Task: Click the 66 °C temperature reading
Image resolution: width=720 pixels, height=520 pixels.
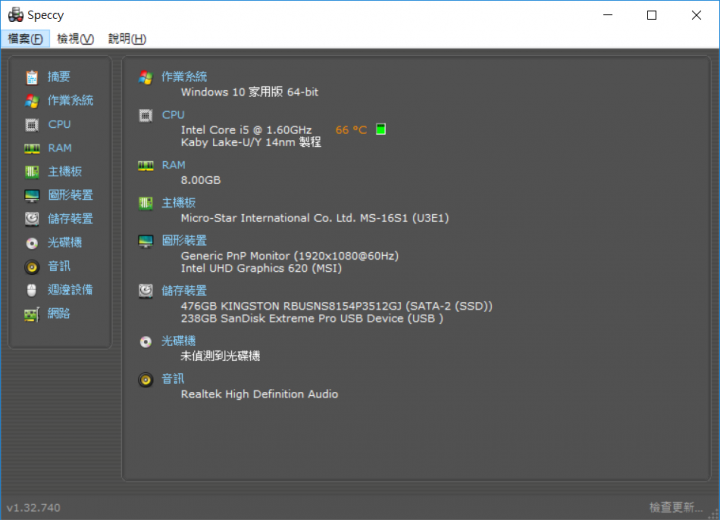Action: [x=351, y=130]
